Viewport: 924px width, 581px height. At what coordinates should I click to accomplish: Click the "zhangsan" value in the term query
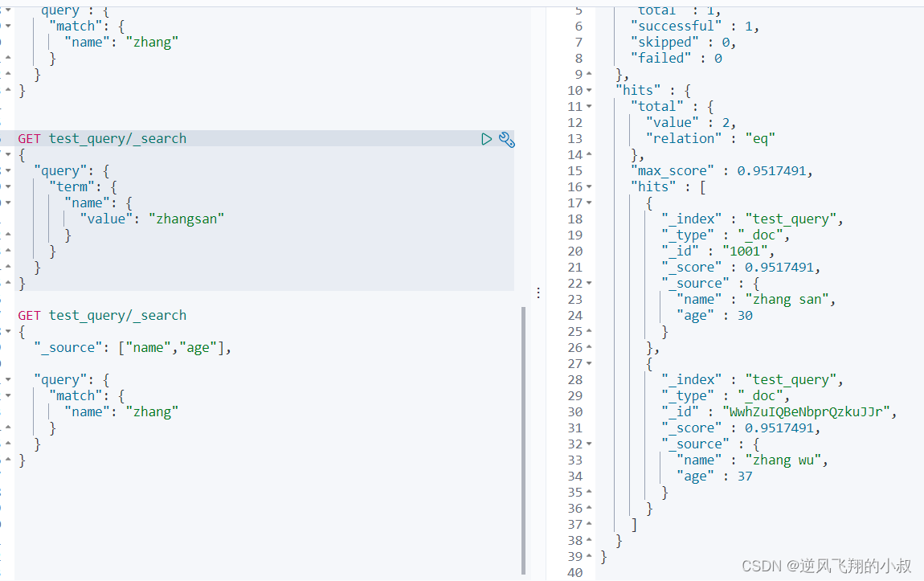(186, 219)
